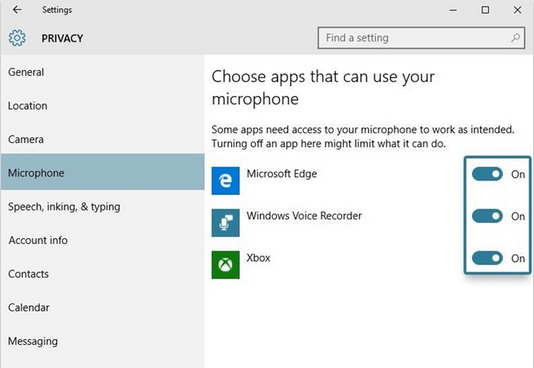Click the Windows Voice Recorder label
The image size is (534, 368).
tap(304, 216)
